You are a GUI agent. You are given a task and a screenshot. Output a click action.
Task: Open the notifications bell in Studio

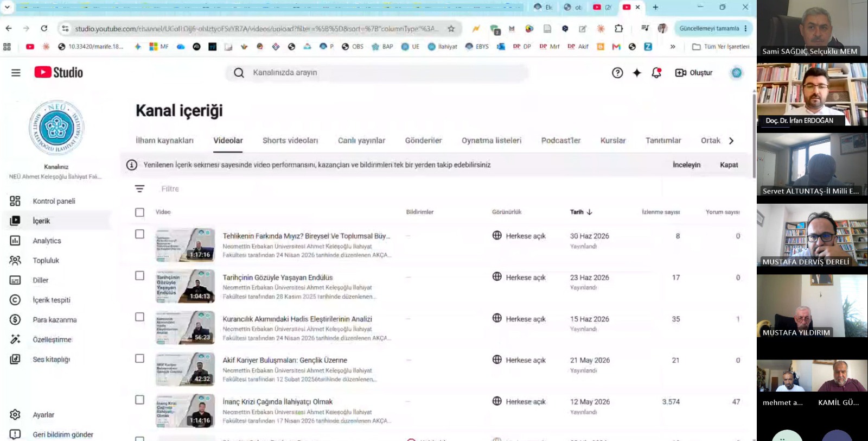[656, 73]
